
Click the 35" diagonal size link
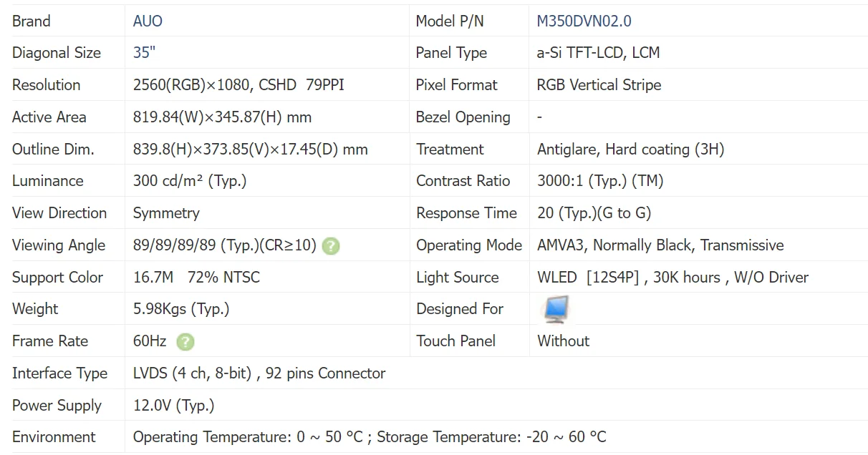(x=145, y=53)
